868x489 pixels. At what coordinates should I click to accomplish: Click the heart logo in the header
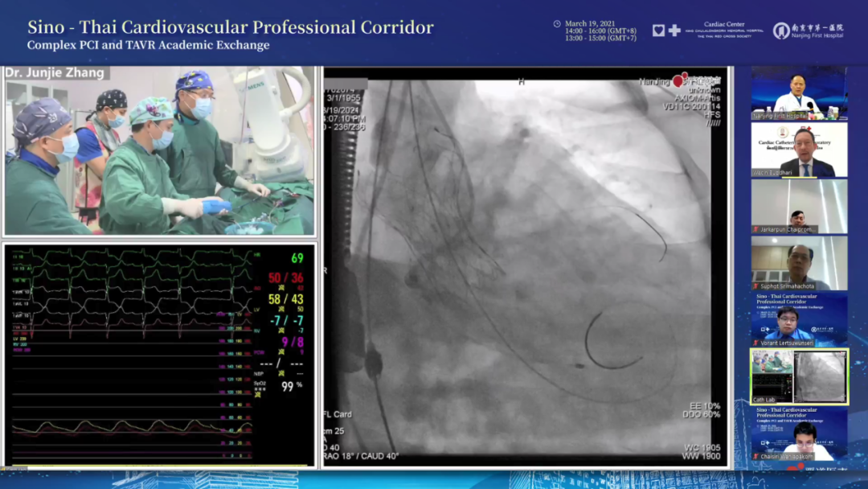point(658,31)
